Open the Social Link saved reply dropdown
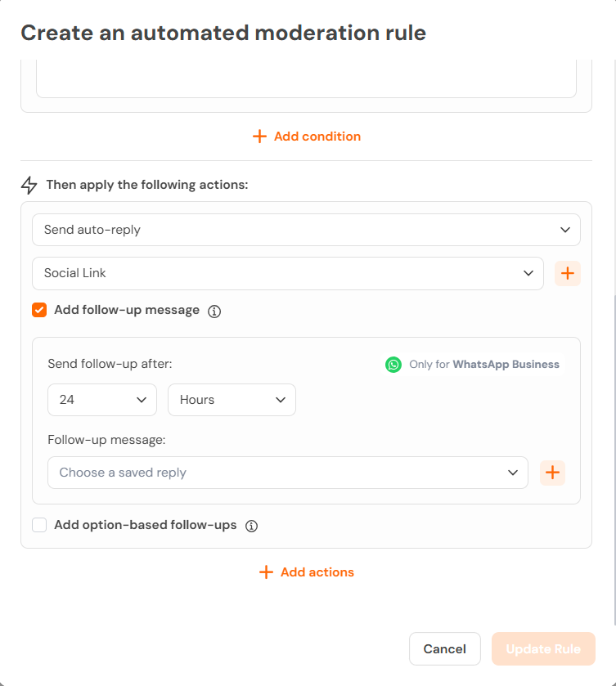The width and height of the screenshot is (616, 686). [x=288, y=273]
